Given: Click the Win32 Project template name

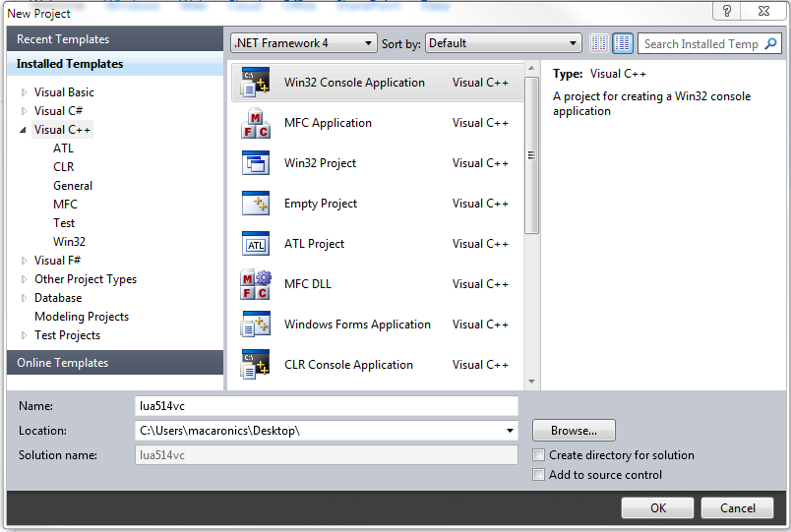Looking at the screenshot, I should click(321, 163).
